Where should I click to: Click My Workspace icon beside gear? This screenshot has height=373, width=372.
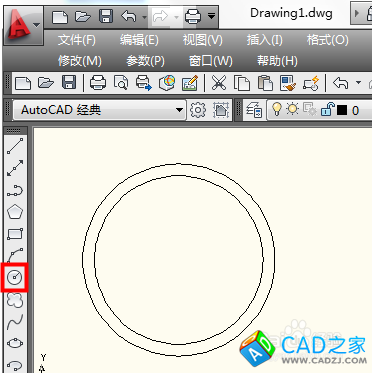221,110
